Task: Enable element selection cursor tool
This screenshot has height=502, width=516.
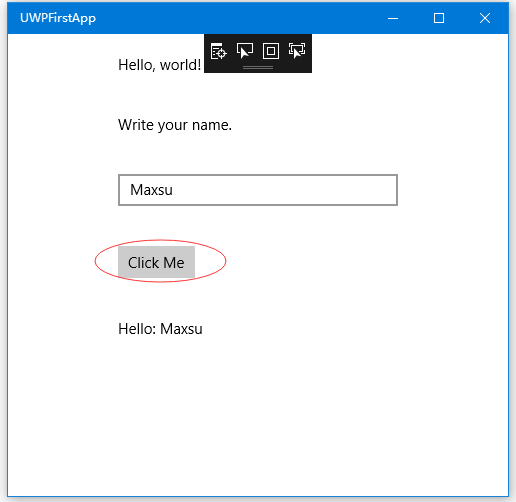Action: [x=245, y=51]
